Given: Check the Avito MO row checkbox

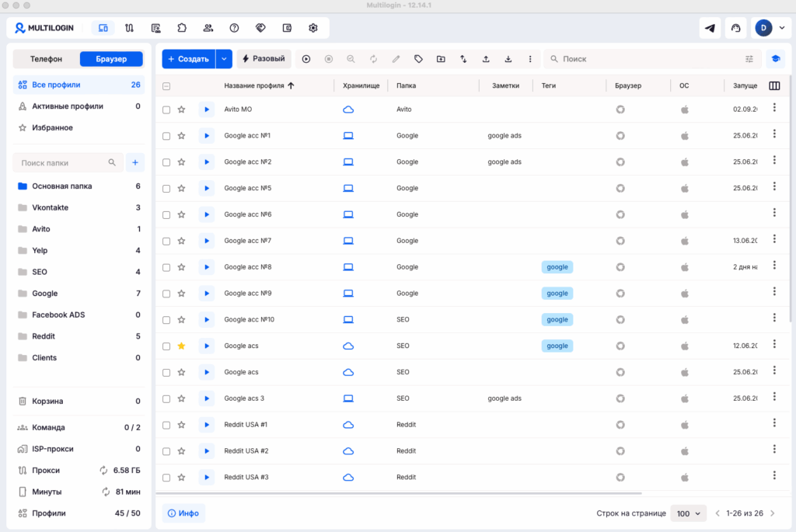Looking at the screenshot, I should pyautogui.click(x=166, y=110).
